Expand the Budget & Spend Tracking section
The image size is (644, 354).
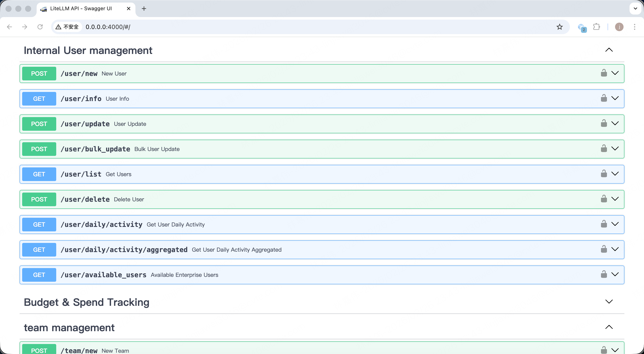(609, 302)
